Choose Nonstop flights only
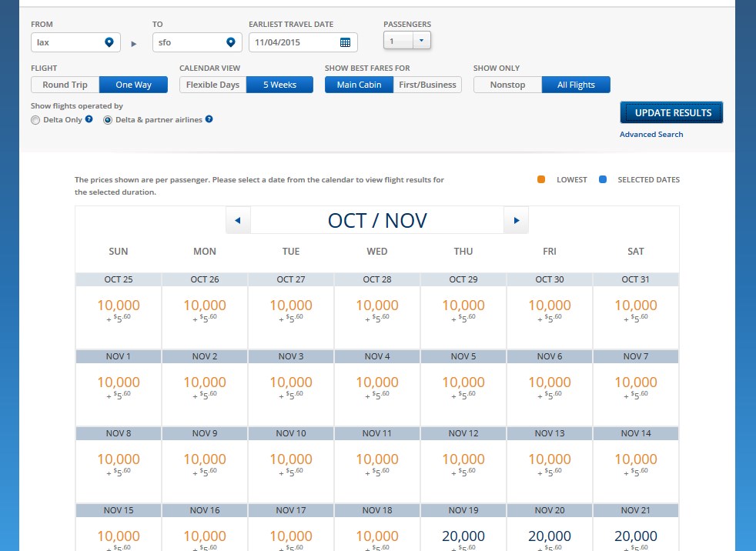The width and height of the screenshot is (756, 551). point(507,85)
